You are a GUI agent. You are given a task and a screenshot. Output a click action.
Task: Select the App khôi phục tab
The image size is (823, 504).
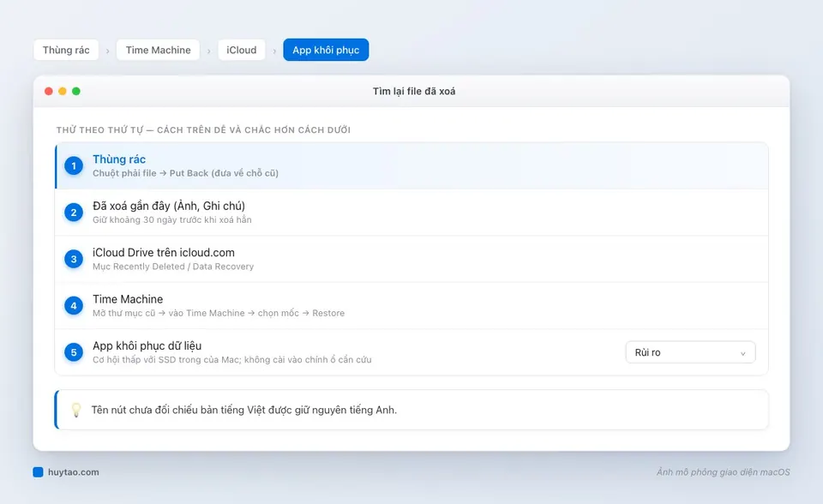(x=326, y=50)
